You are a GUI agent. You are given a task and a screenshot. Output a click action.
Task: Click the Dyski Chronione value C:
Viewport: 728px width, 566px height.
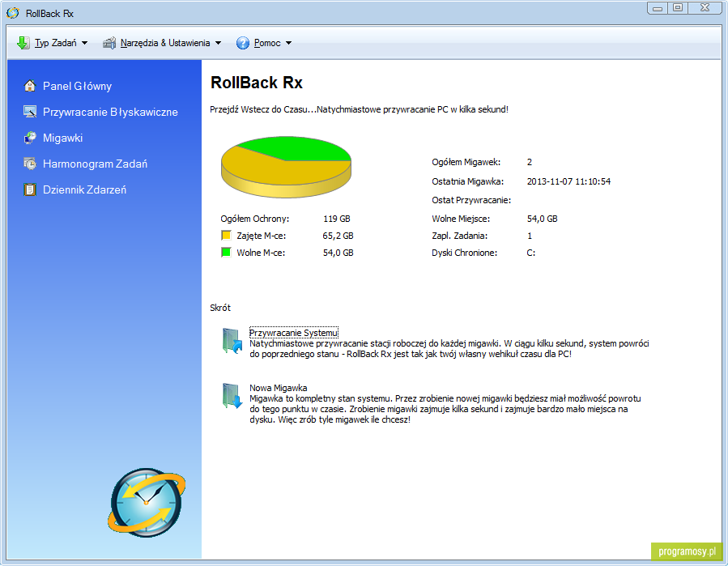pos(531,253)
